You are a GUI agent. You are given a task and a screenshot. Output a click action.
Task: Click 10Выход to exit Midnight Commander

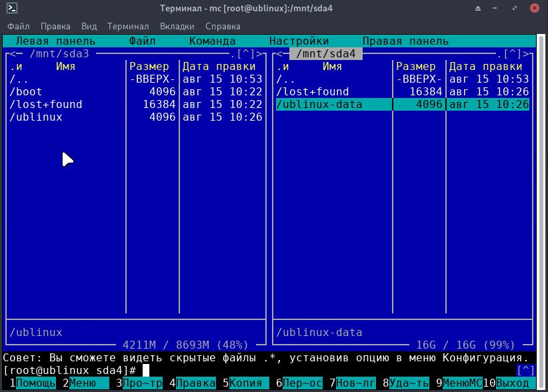(x=507, y=383)
